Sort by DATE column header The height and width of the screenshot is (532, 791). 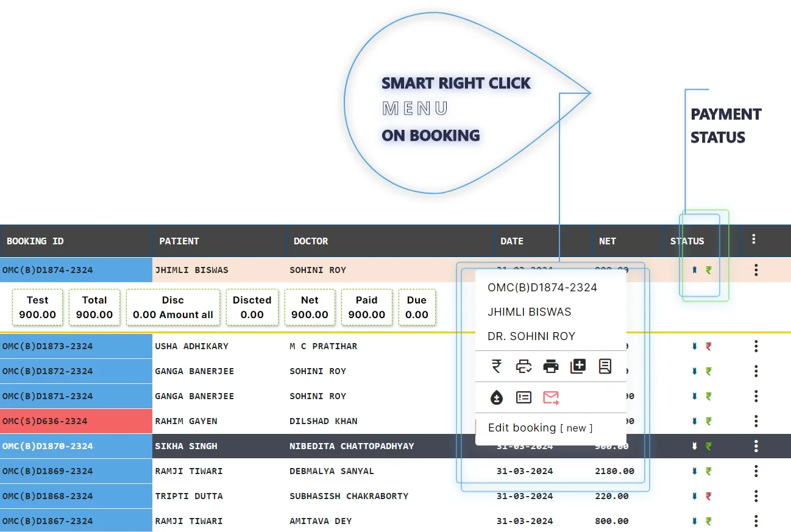click(512, 241)
